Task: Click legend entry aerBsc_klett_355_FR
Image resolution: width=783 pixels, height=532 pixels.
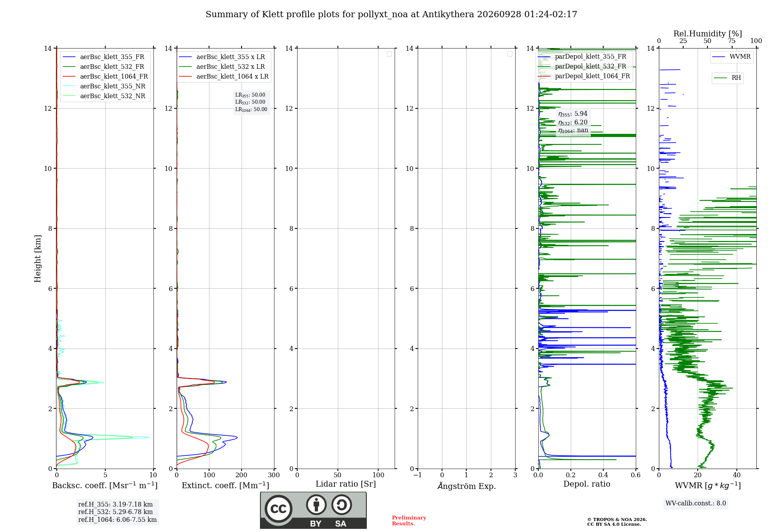Action: coord(104,57)
